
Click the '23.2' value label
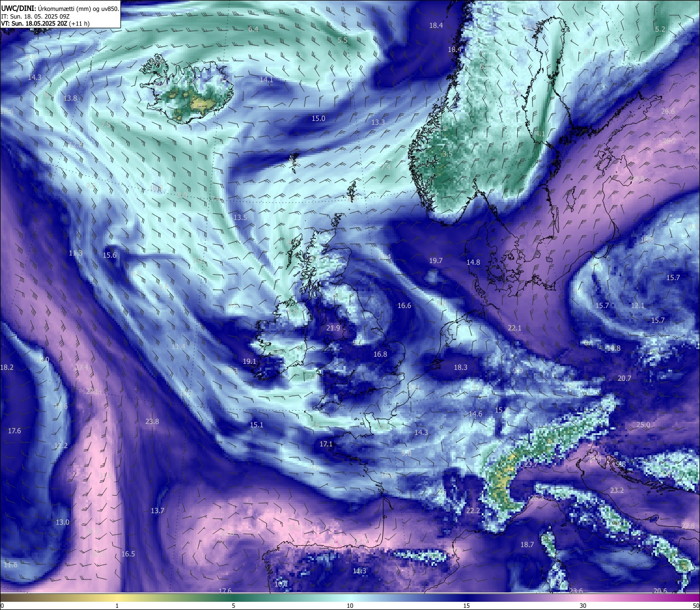[x=617, y=491]
